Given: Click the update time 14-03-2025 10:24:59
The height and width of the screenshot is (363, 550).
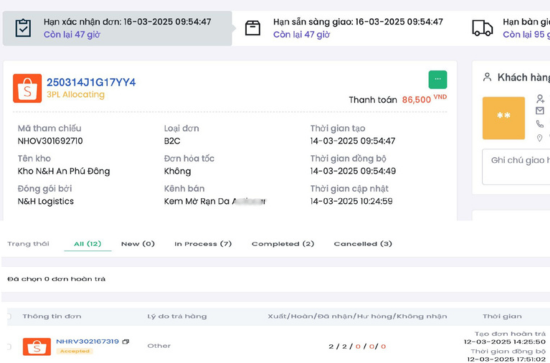Looking at the screenshot, I should coord(351,201).
